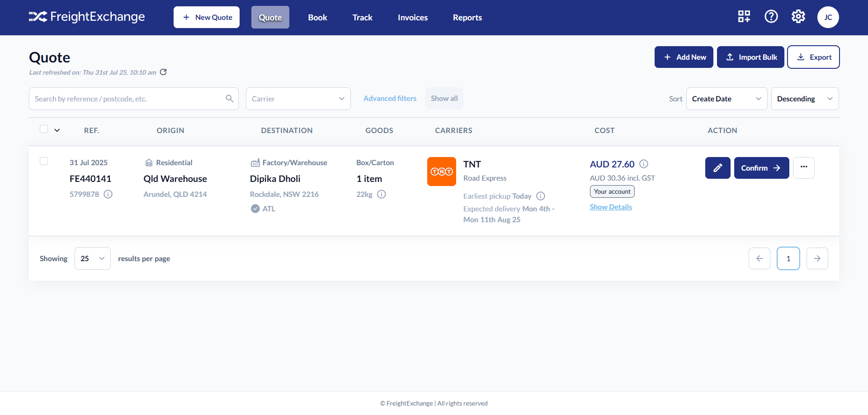Click the Confirm button
The image size is (868, 415).
(762, 168)
